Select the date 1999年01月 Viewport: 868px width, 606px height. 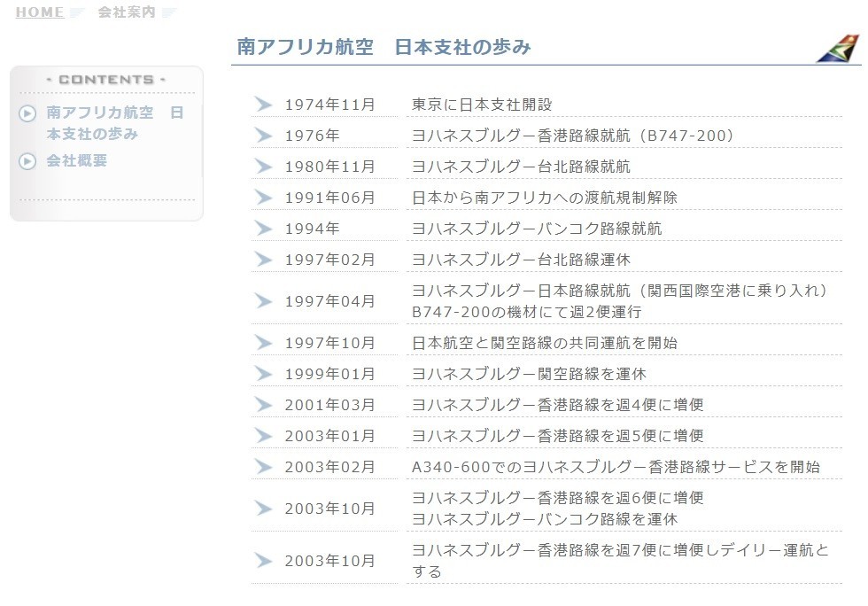(x=329, y=375)
